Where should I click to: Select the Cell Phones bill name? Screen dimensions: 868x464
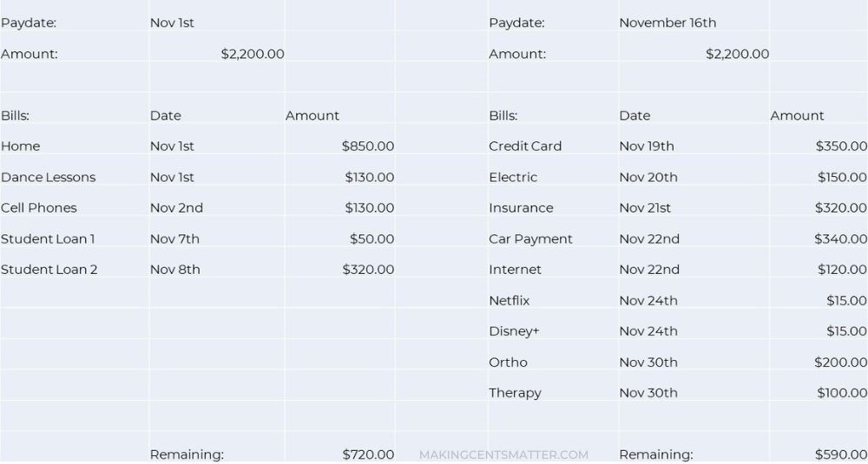[39, 208]
